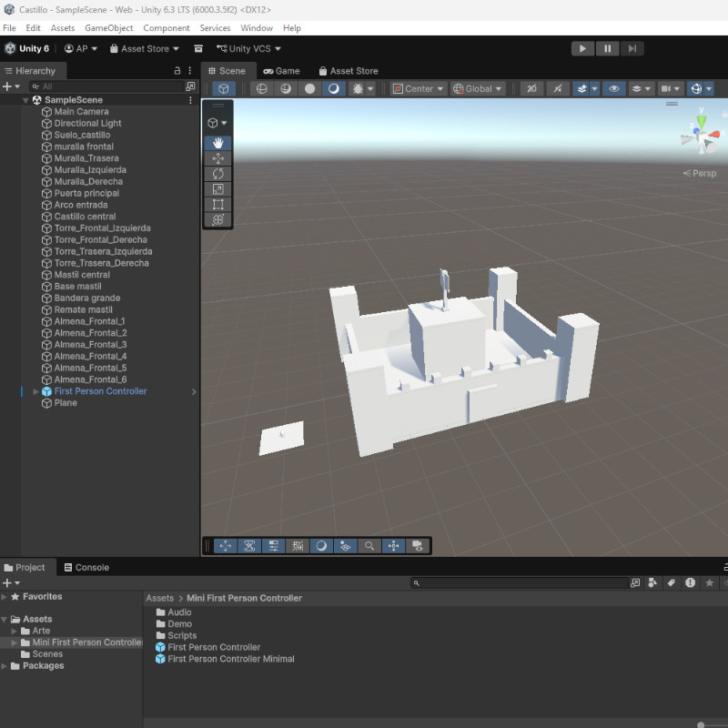
Task: Open the debug draw mode dropdown
Action: 370,88
